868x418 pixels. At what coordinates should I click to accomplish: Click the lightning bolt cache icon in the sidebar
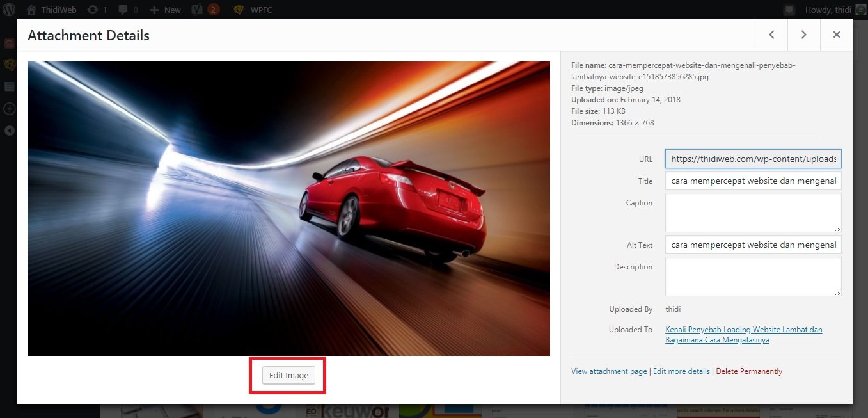[8, 109]
